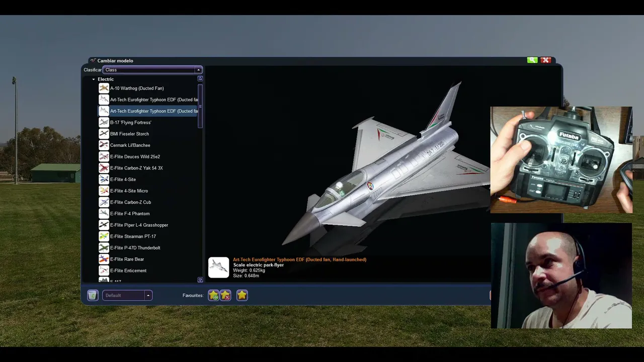This screenshot has width=644, height=362.
Task: Remove from favourites using red-cross star
Action: (x=225, y=295)
